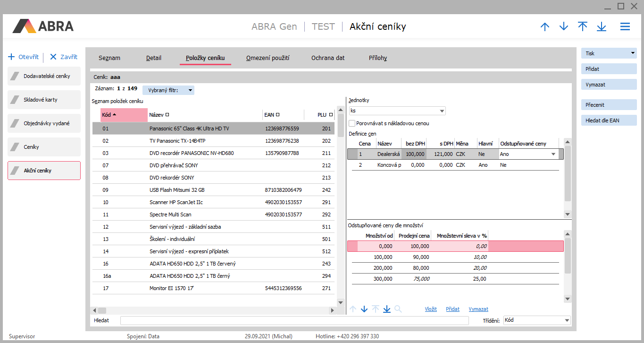Click the next record down arrow in header
The width and height of the screenshot is (644, 343).
tap(564, 27)
